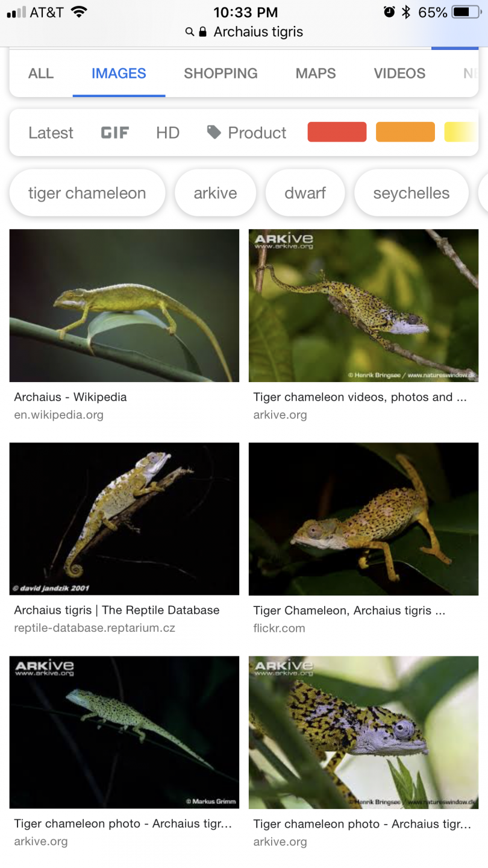Viewport: 488px width, 868px height.
Task: Tap the seychelles suggestion chip
Action: [411, 193]
